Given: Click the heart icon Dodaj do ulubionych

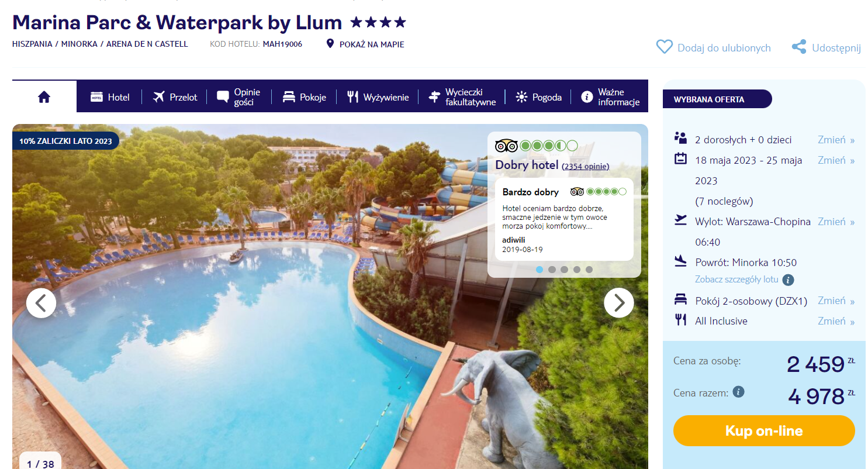Looking at the screenshot, I should tap(665, 47).
